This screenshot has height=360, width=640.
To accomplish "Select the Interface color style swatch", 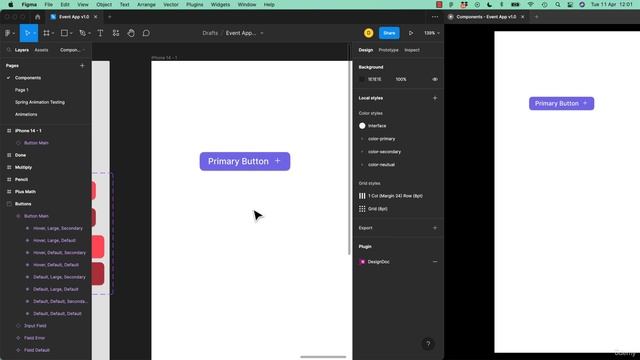I will click(362, 126).
